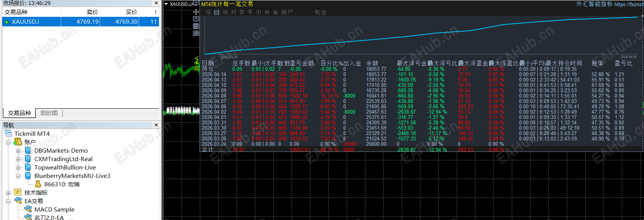Select the 名刀2.0-EA expert advisor
Image resolution: width=644 pixels, height=220 pixels.
pos(49,217)
